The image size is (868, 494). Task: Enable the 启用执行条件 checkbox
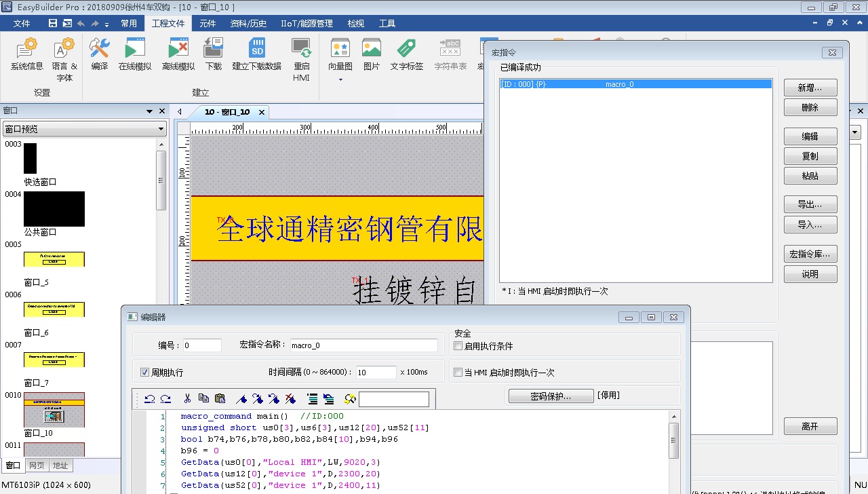458,346
